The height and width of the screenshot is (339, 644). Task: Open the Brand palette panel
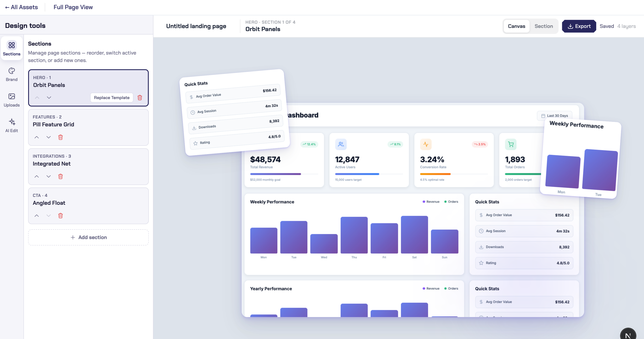coord(12,74)
